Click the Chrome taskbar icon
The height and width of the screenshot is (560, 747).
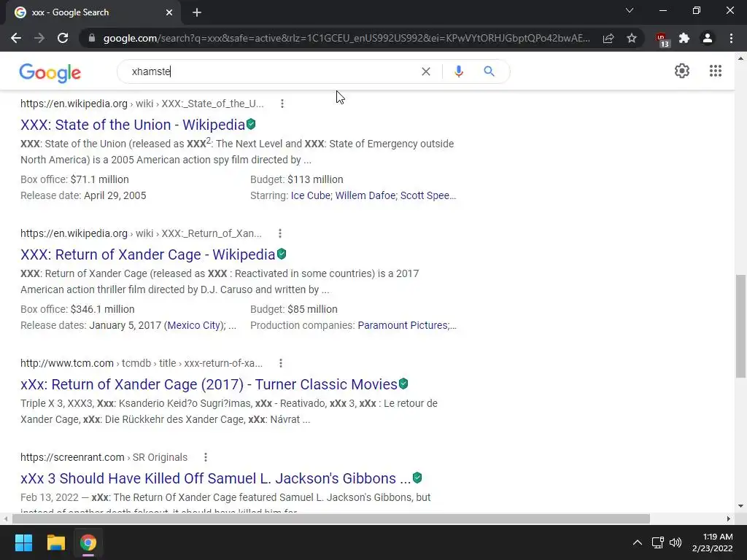tap(88, 542)
